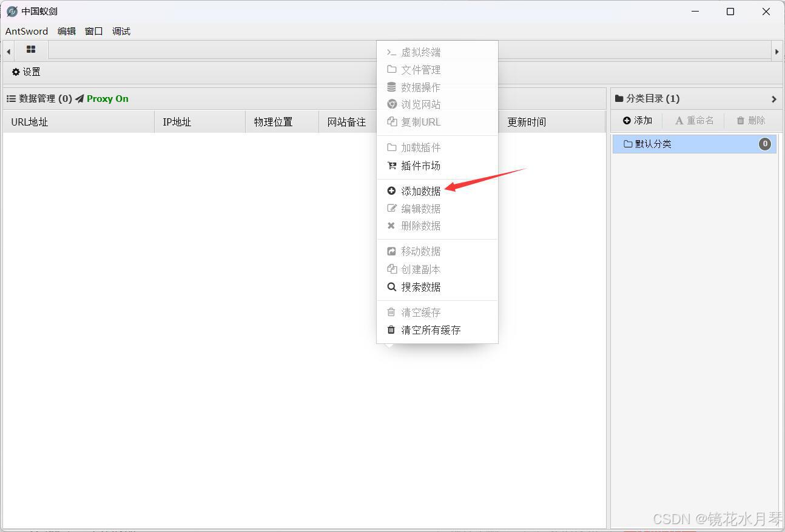The width and height of the screenshot is (785, 532).
Task: Click the Proxy On paper plane icon
Action: tap(79, 99)
